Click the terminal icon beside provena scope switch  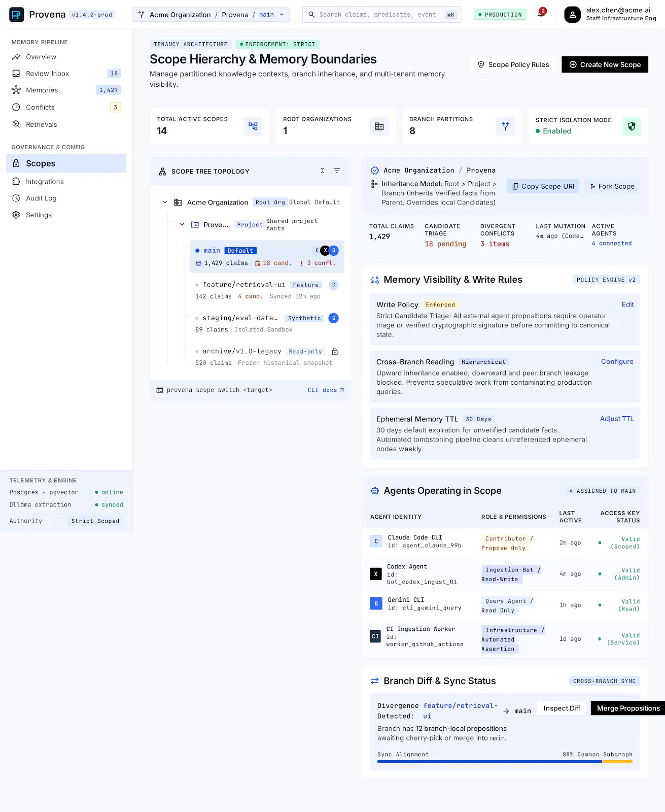(160, 390)
